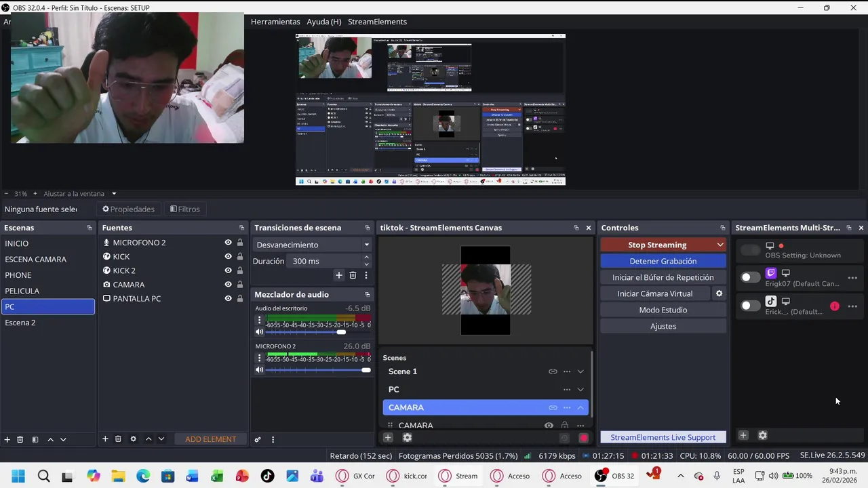The height and width of the screenshot is (488, 868).
Task: Mute Audio del escritorio speaker icon
Action: [x=259, y=332]
